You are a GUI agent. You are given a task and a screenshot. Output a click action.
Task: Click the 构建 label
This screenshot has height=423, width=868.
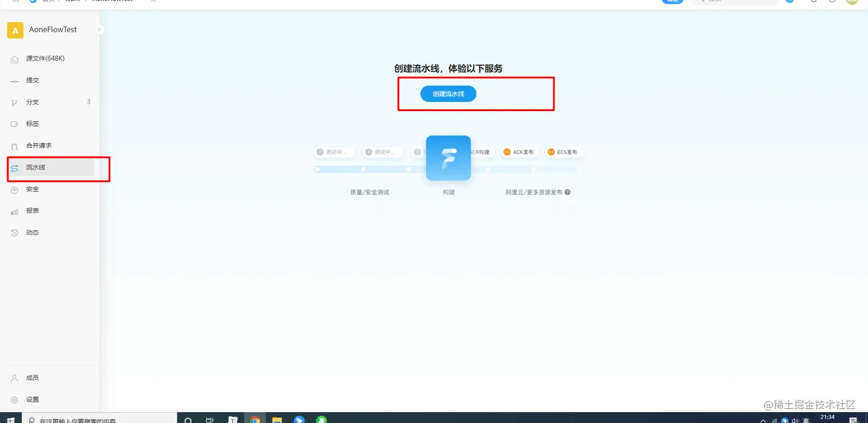(x=449, y=193)
